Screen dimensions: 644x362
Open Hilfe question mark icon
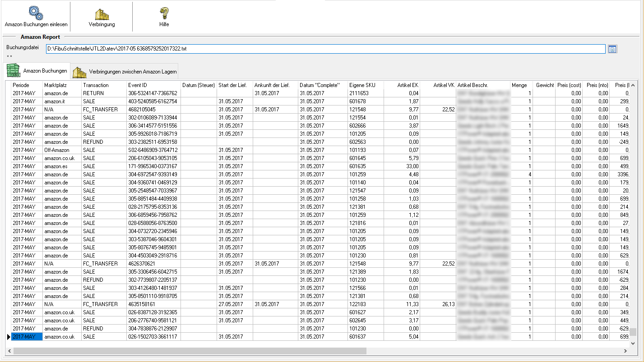click(x=164, y=13)
